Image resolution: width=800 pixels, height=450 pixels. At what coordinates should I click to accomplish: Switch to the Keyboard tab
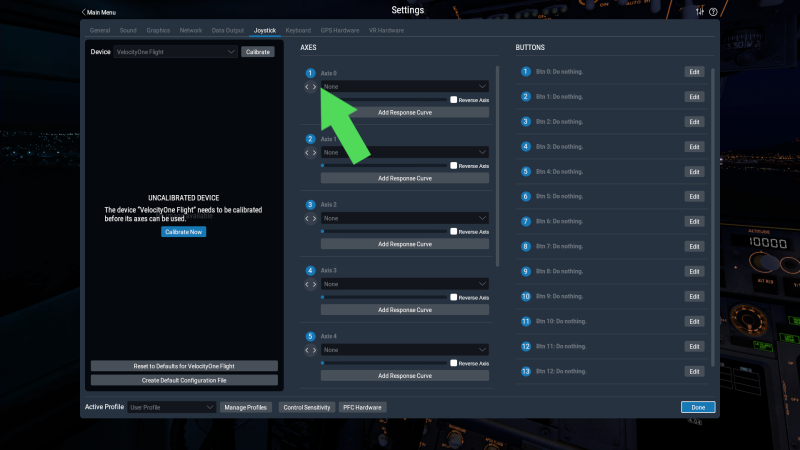[x=298, y=31]
